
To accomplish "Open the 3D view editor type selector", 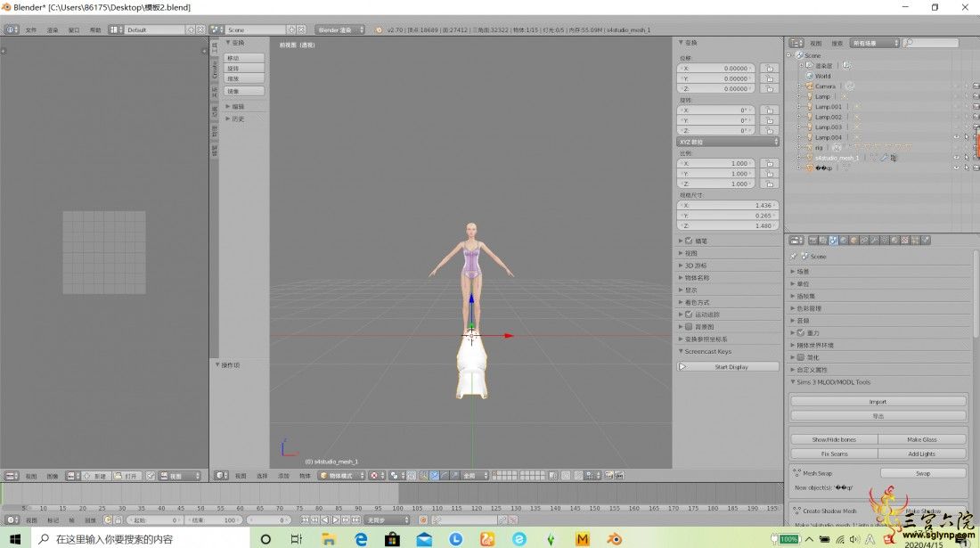I will coord(222,476).
